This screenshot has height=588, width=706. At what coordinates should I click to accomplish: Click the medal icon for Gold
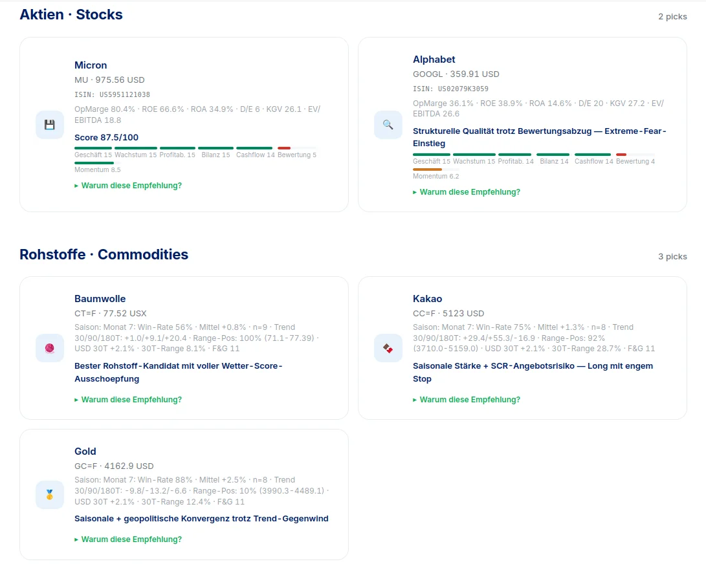coord(50,495)
